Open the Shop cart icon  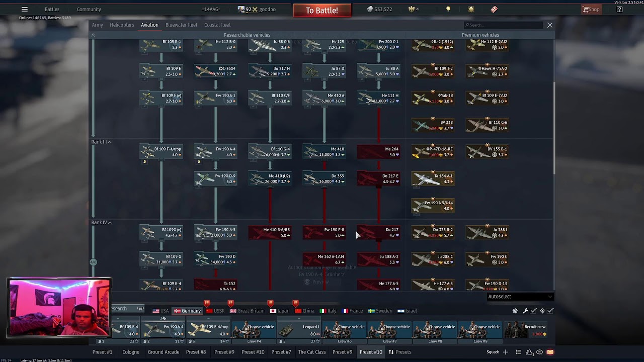591,9
